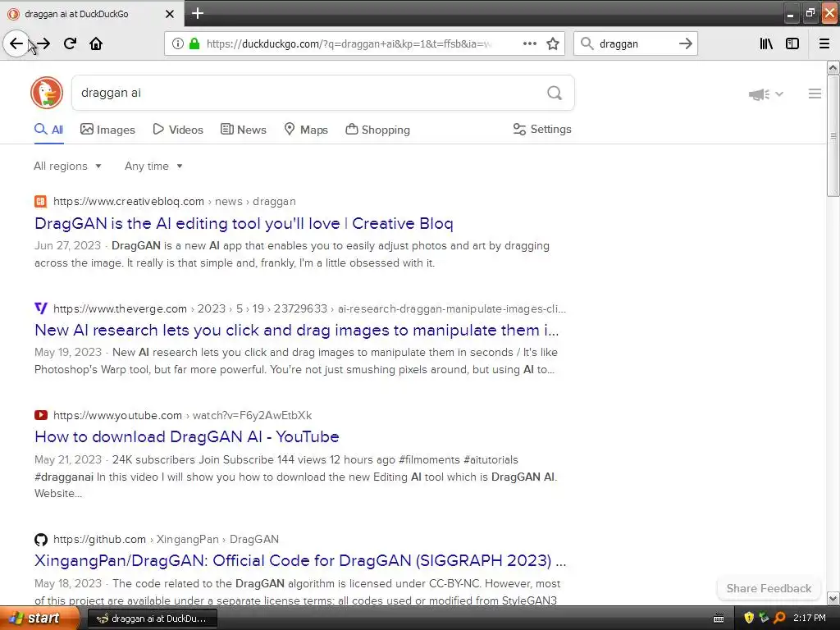
Task: Click the network tray icon
Action: (764, 619)
